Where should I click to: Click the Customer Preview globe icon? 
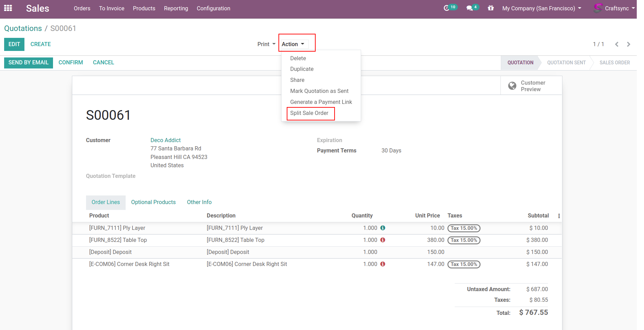pyautogui.click(x=512, y=86)
